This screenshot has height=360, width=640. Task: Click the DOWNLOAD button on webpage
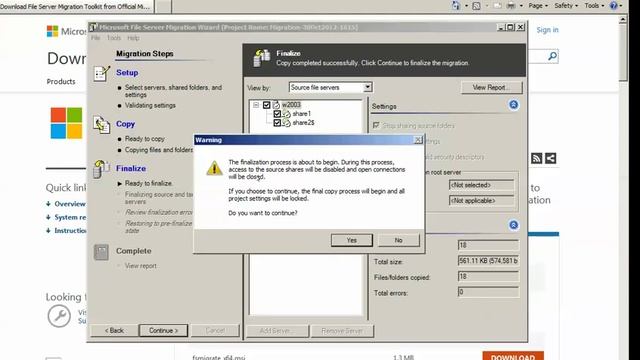[x=513, y=356]
